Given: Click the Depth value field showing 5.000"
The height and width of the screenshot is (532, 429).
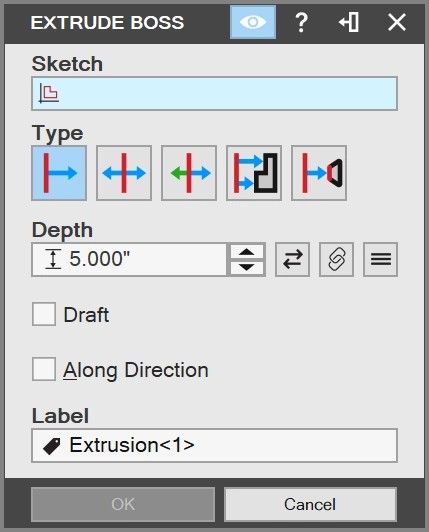Looking at the screenshot, I should pyautogui.click(x=129, y=260).
